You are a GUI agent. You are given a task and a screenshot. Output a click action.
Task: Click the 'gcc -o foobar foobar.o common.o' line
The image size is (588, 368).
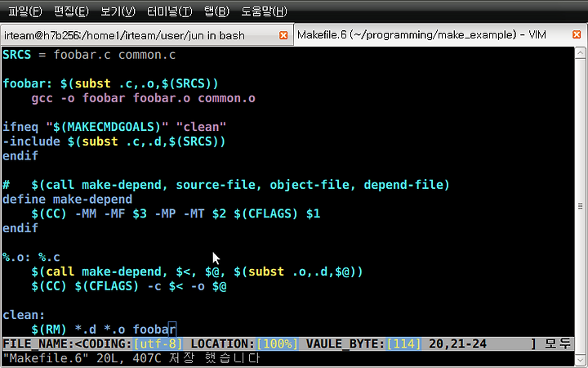click(143, 98)
